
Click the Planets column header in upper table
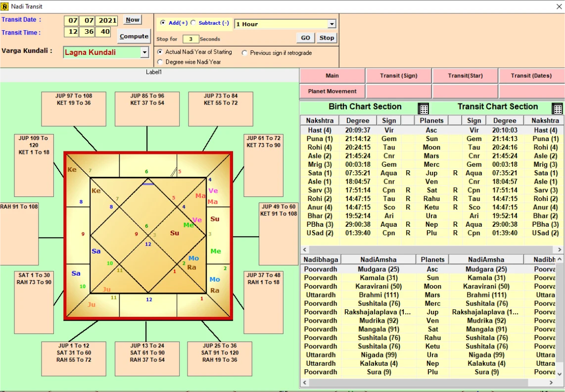pos(431,120)
